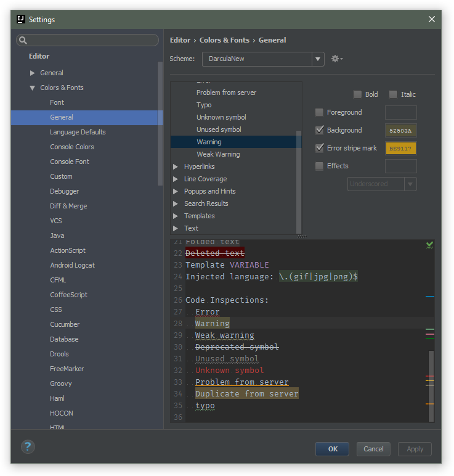Open Language Defaults settings page
The width and height of the screenshot is (454, 476).
78,132
